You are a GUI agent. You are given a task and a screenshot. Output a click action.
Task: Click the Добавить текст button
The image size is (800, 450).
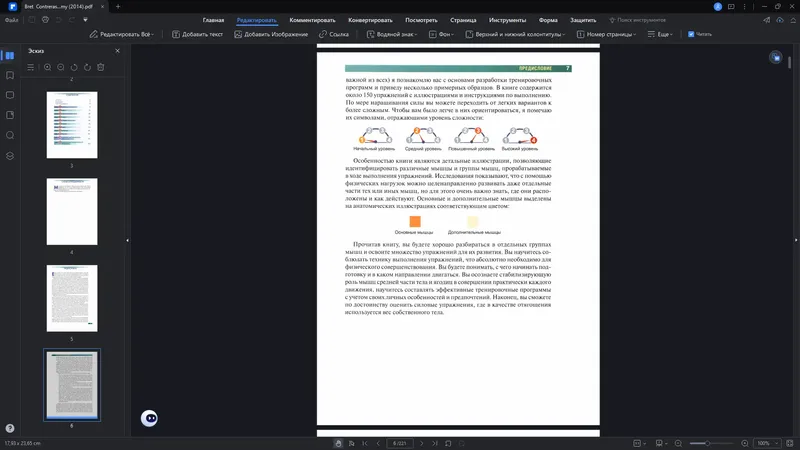point(197,34)
